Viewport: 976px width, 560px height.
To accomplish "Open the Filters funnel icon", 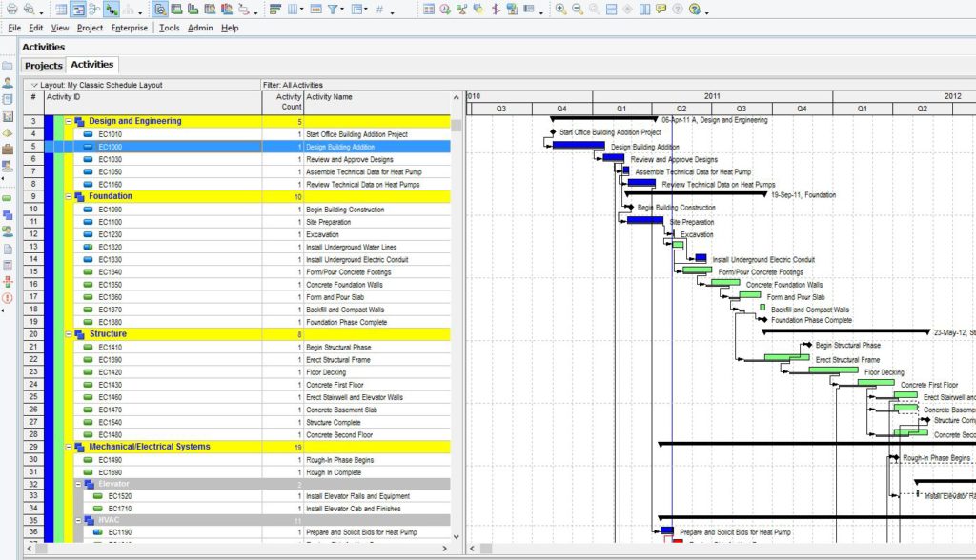I will 334,10.
